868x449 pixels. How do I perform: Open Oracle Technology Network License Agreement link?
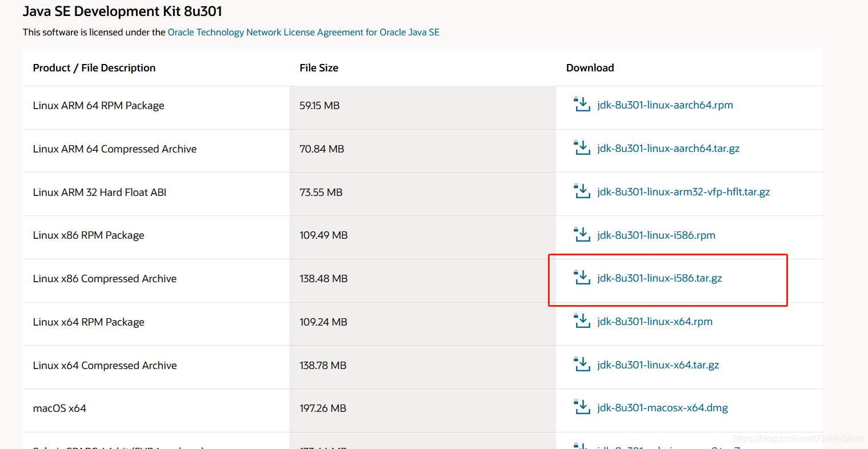point(303,33)
